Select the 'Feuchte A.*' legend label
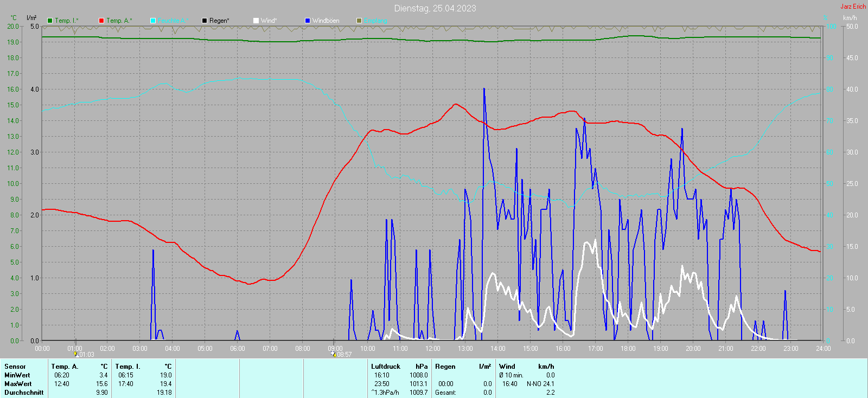 (x=174, y=21)
